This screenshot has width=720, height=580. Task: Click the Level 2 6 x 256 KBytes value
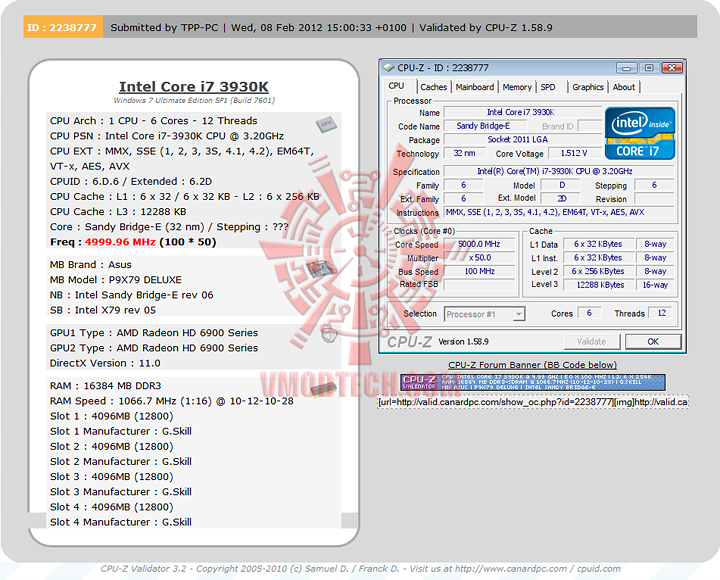(x=597, y=271)
